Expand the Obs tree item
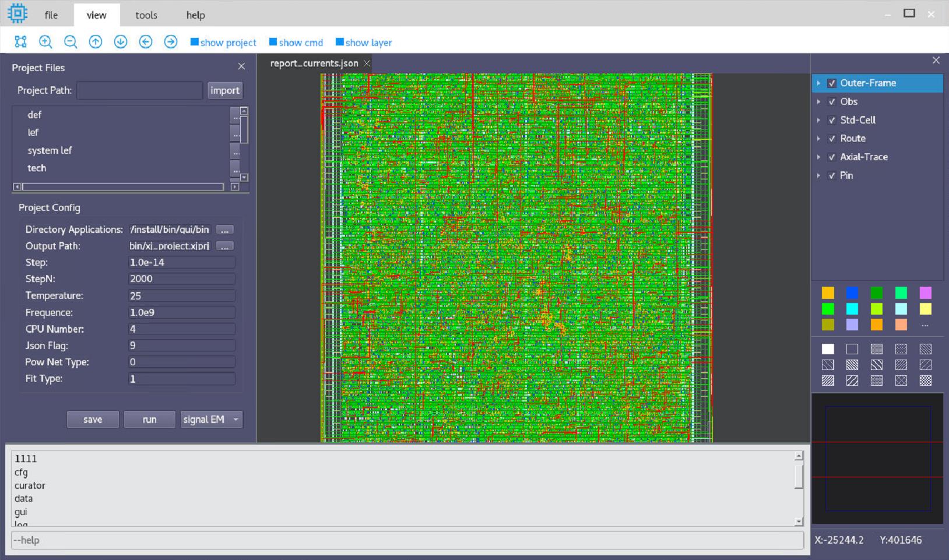Image resolution: width=949 pixels, height=560 pixels. point(818,102)
